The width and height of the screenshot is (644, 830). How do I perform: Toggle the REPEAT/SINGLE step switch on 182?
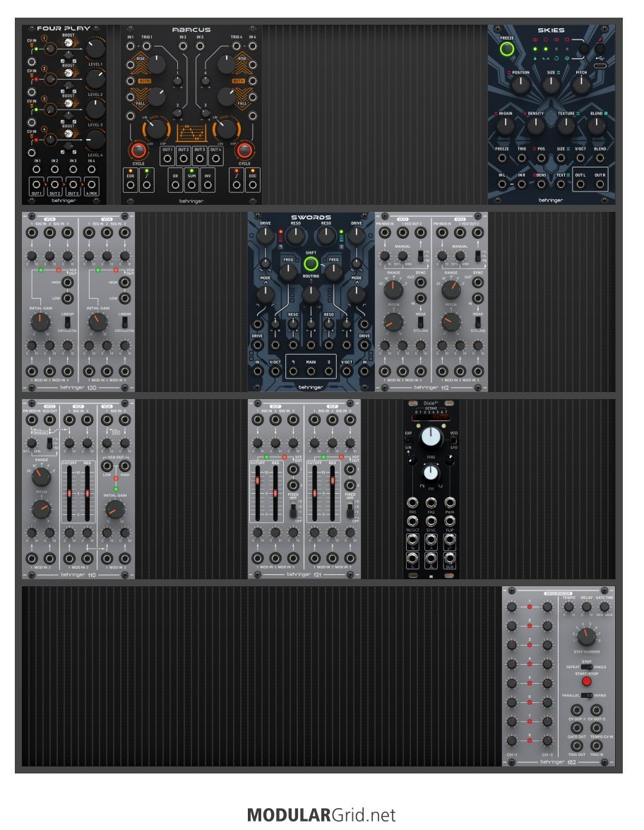click(586, 667)
